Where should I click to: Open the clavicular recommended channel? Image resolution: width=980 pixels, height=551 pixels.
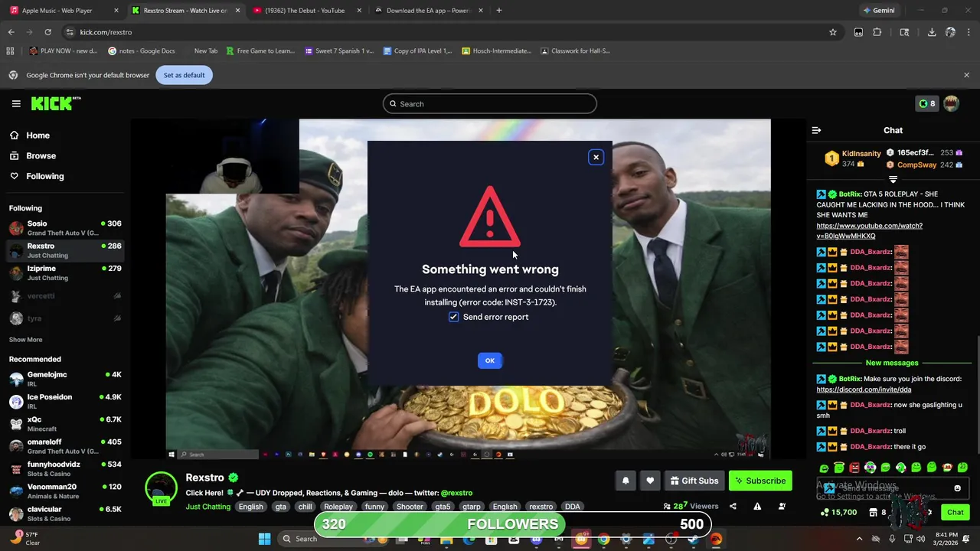tap(65, 514)
